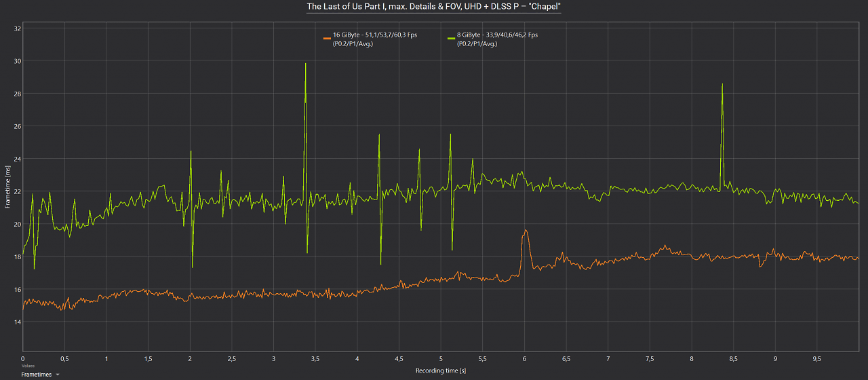Click the 0 tick on the time axis
Image resolution: width=868 pixels, height=380 pixels.
(22, 358)
